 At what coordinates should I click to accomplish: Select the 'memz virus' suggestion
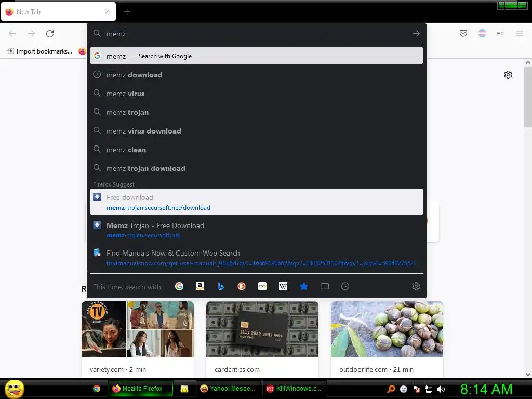coord(257,94)
